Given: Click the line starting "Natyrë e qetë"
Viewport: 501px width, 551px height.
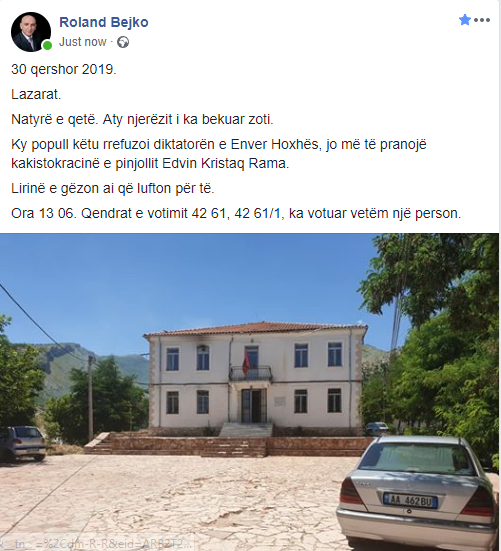Looking at the screenshot, I should point(142,119).
